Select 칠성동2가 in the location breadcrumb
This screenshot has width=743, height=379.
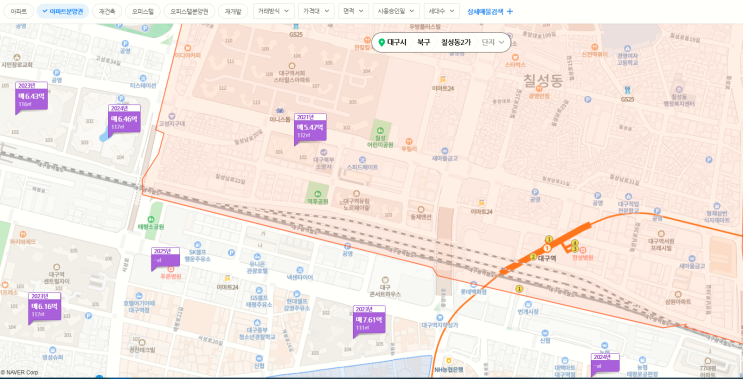456,42
